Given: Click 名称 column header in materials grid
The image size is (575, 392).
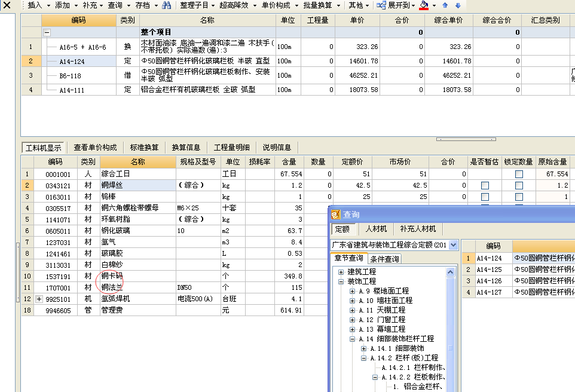Looking at the screenshot, I should pyautogui.click(x=138, y=162).
